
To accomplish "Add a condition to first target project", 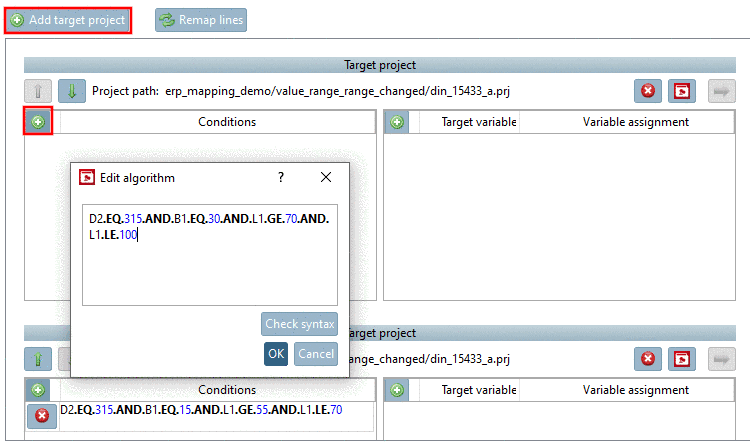I will click(x=38, y=122).
